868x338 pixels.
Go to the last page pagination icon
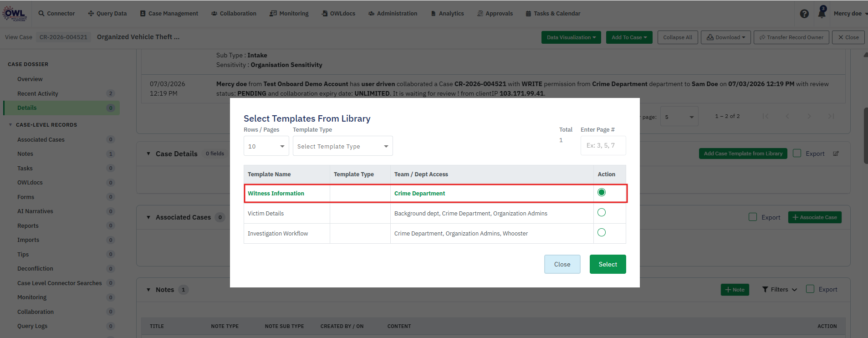831,116
